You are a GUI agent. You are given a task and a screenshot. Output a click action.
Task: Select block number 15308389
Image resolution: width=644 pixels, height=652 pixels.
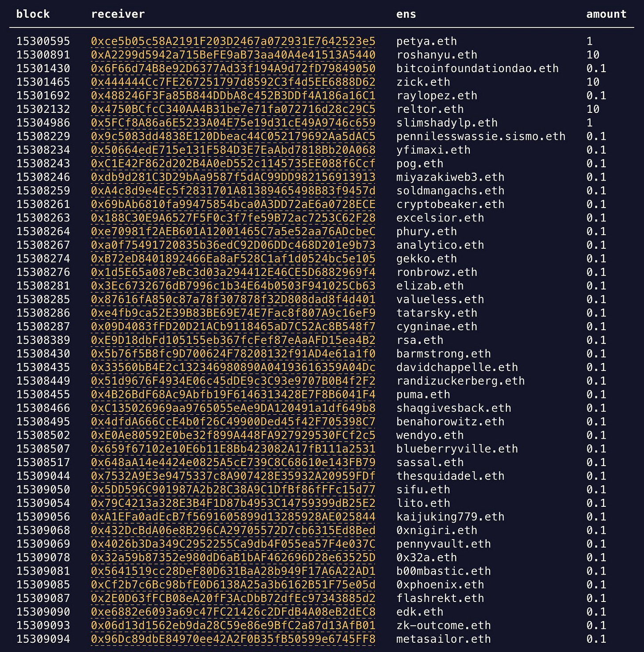pos(43,340)
